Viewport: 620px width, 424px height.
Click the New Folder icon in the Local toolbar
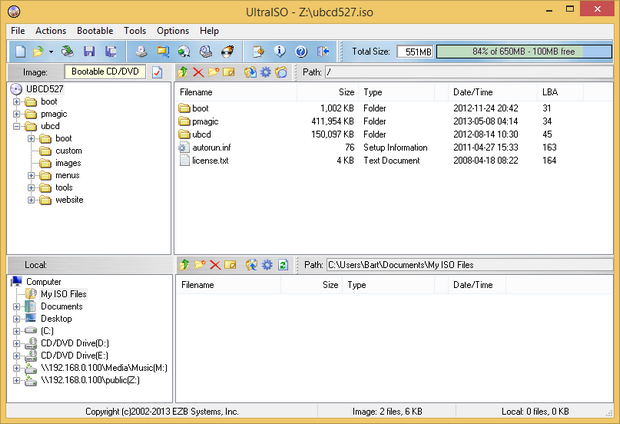tap(200, 265)
